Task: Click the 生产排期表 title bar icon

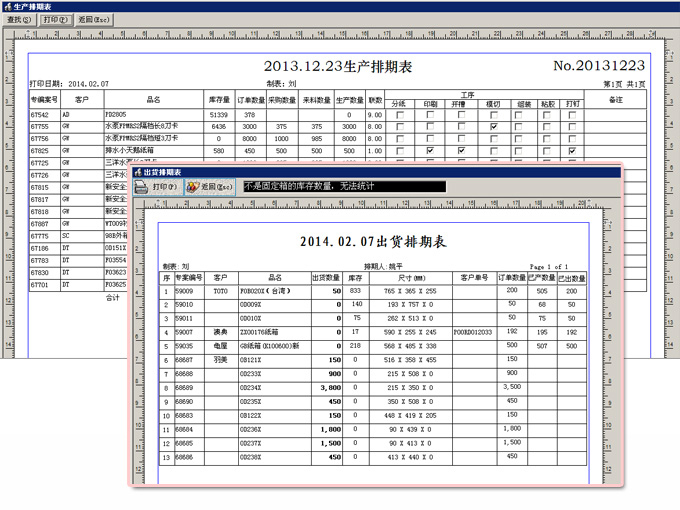Action: (7, 6)
